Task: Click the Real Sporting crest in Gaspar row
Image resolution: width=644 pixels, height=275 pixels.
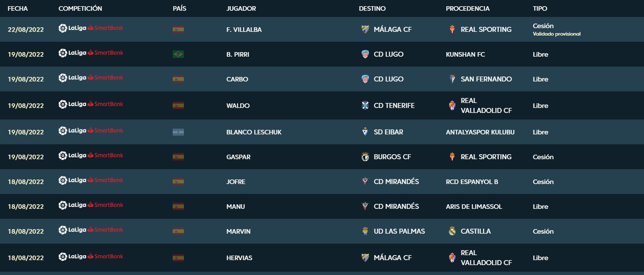Action: (x=452, y=157)
